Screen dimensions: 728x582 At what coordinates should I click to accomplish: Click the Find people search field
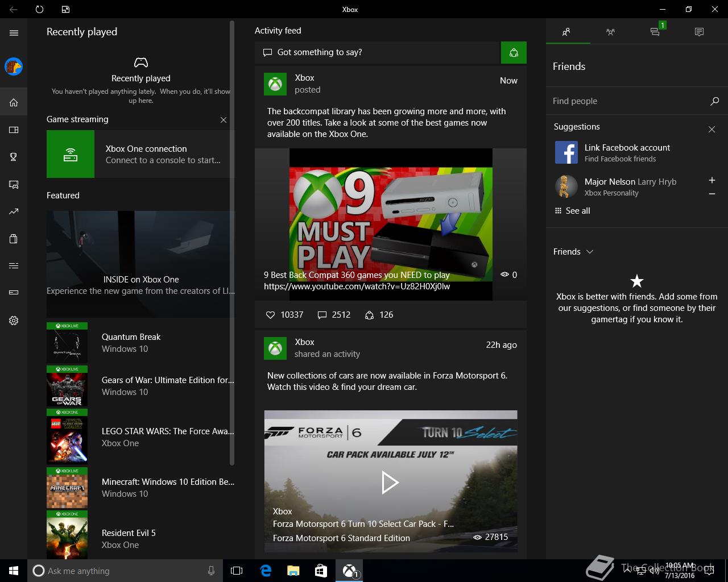click(628, 101)
